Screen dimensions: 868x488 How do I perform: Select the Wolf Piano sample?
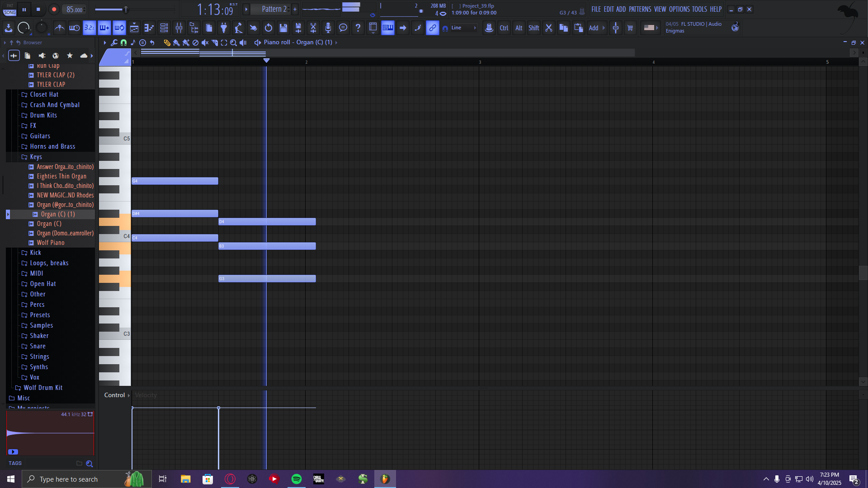pos(51,243)
